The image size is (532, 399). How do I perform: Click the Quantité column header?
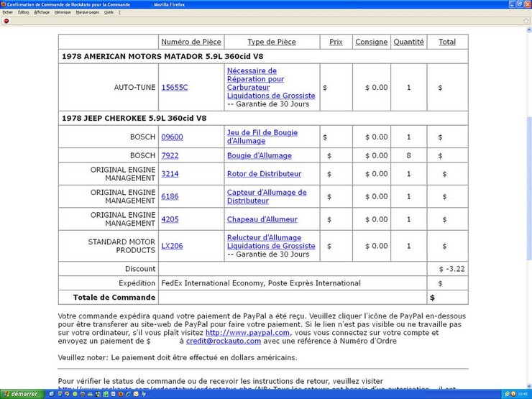tap(408, 42)
